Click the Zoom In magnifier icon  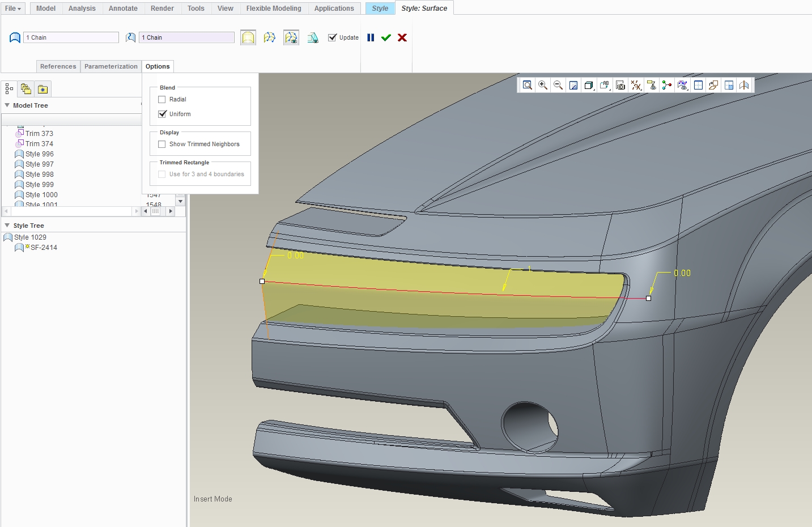point(543,85)
